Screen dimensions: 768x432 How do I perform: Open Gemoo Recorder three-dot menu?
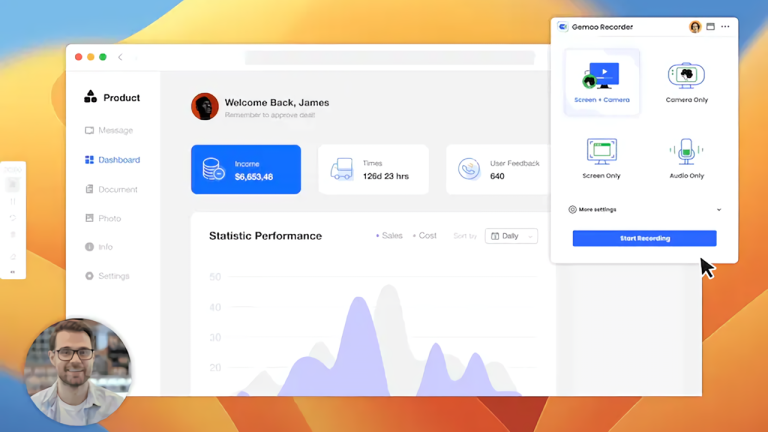(x=725, y=26)
